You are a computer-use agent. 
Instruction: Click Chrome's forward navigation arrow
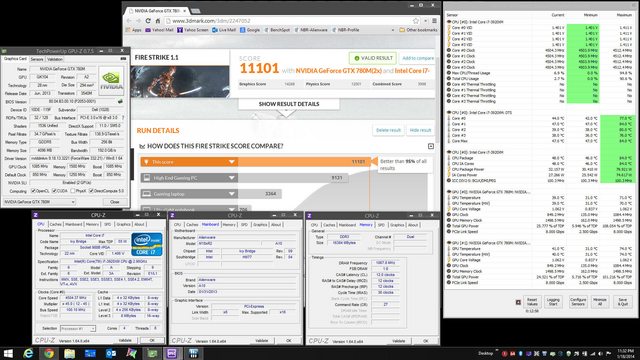click(138, 21)
